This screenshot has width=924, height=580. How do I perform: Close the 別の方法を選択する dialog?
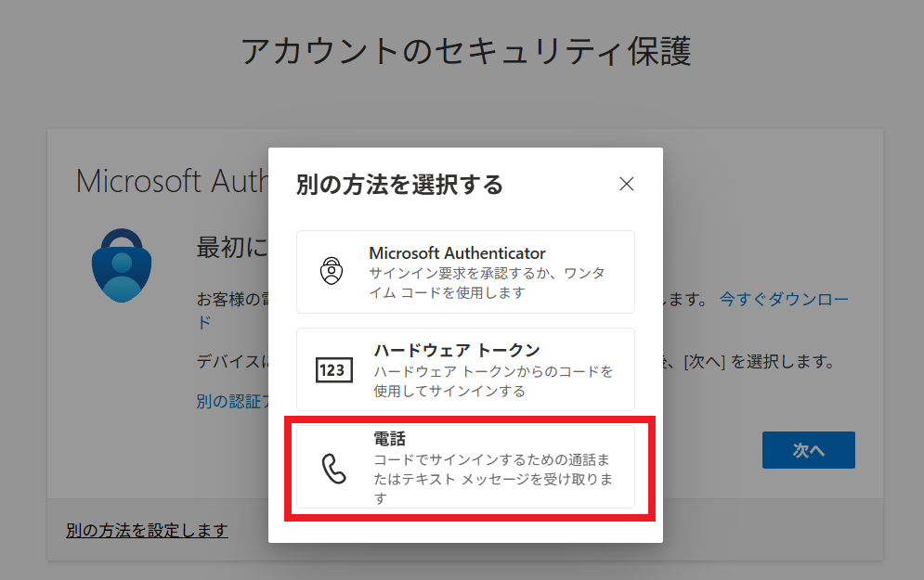(627, 184)
